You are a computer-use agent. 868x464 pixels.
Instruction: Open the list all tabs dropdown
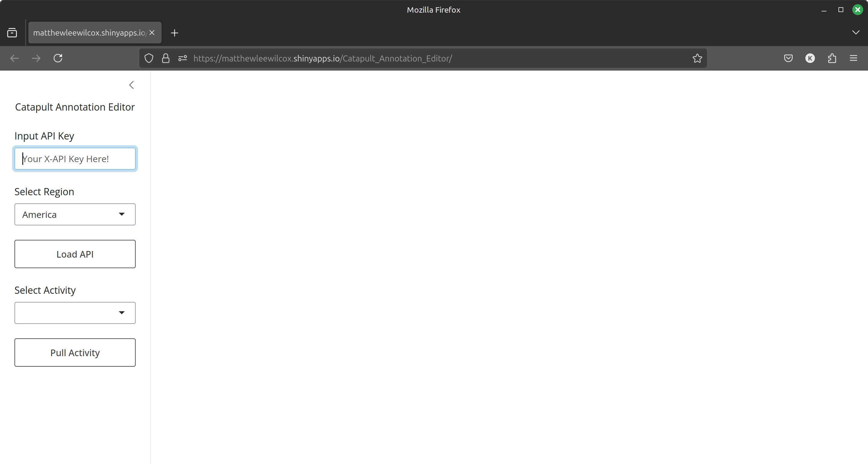pyautogui.click(x=856, y=32)
